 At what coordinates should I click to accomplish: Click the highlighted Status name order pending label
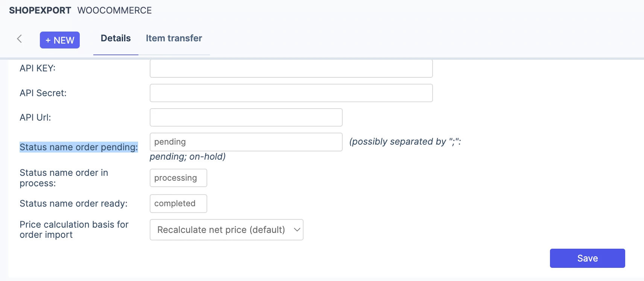[x=79, y=147]
